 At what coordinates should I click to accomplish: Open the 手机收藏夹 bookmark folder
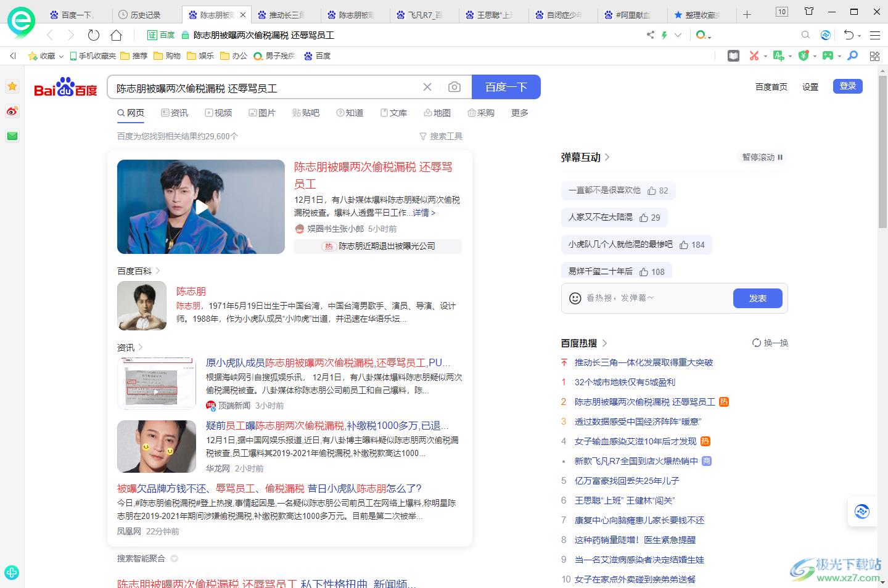(x=93, y=56)
